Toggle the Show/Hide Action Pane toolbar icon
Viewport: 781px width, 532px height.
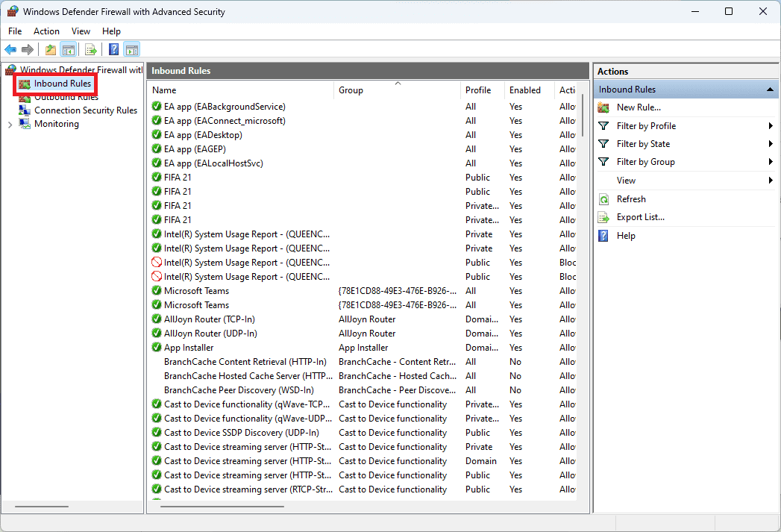point(132,50)
